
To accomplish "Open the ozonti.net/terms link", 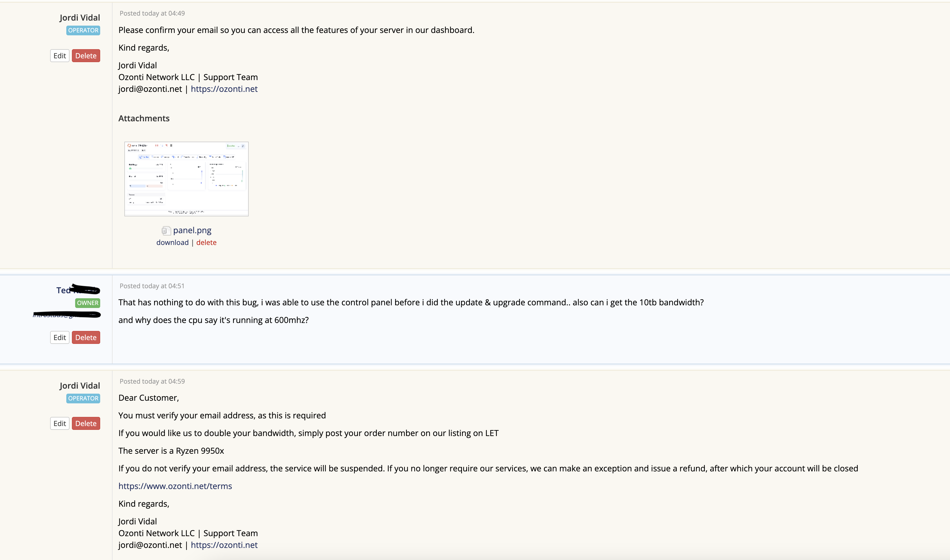I will [175, 486].
